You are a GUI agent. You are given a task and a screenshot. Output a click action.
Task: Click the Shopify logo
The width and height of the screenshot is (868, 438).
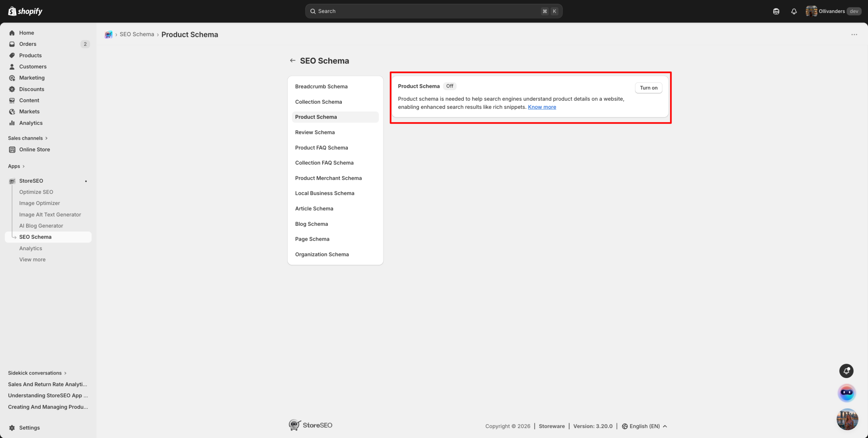[25, 11]
